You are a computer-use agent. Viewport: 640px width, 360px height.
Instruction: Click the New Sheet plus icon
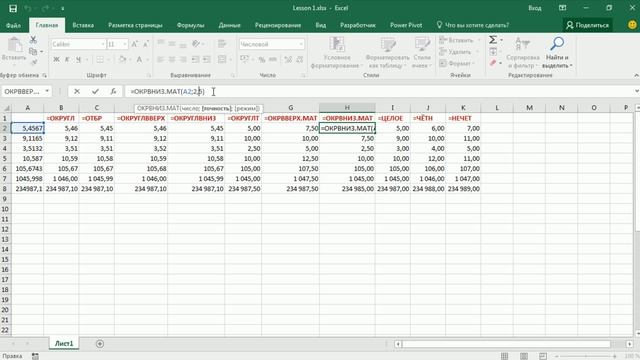pos(100,344)
